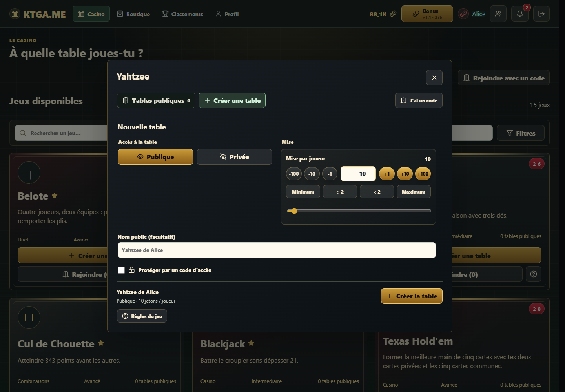This screenshot has height=392, width=565.
Task: Click the stake slider handle
Action: point(294,211)
